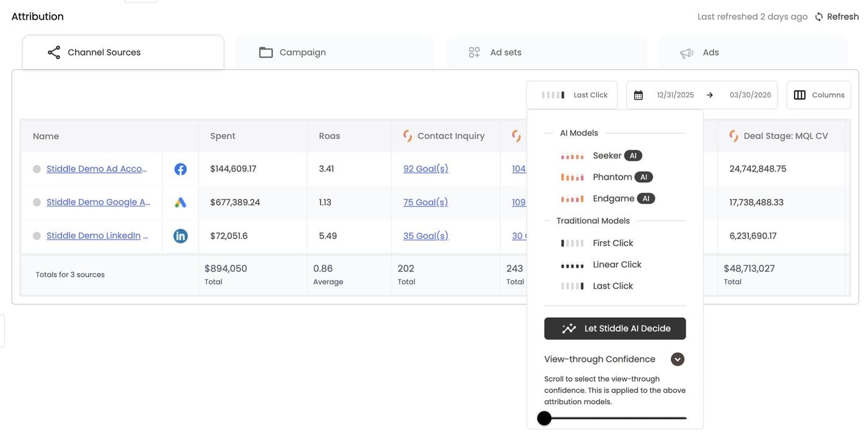Click the calendar icon in date range
Viewport: 868px width, 435px height.
(x=638, y=95)
